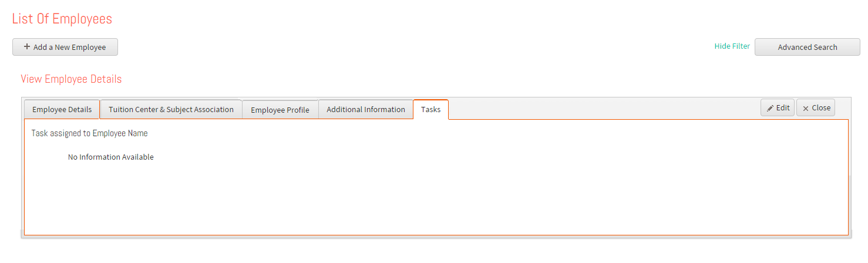This screenshot has height=263, width=868.
Task: Click the List Of Employees heading
Action: (x=62, y=19)
